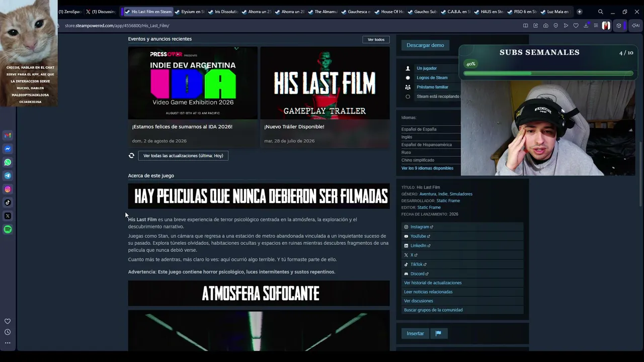Open the game's YouTube external link
This screenshot has width=644, height=362.
(x=420, y=236)
